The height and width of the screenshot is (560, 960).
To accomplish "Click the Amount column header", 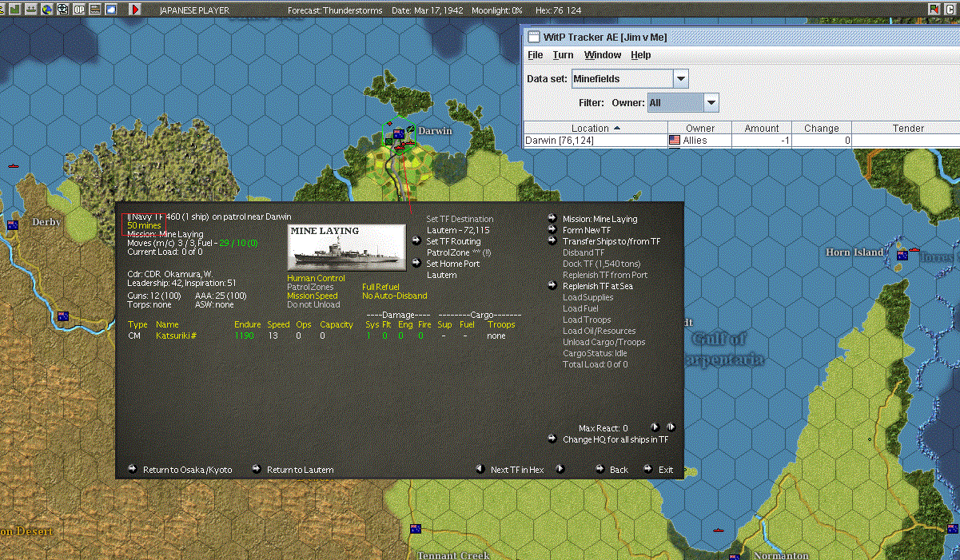I will pos(762,128).
